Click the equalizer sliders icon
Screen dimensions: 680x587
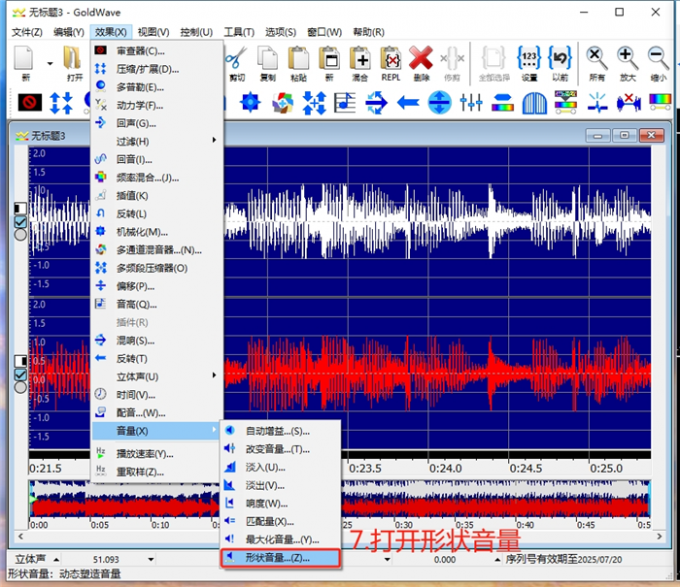click(471, 103)
